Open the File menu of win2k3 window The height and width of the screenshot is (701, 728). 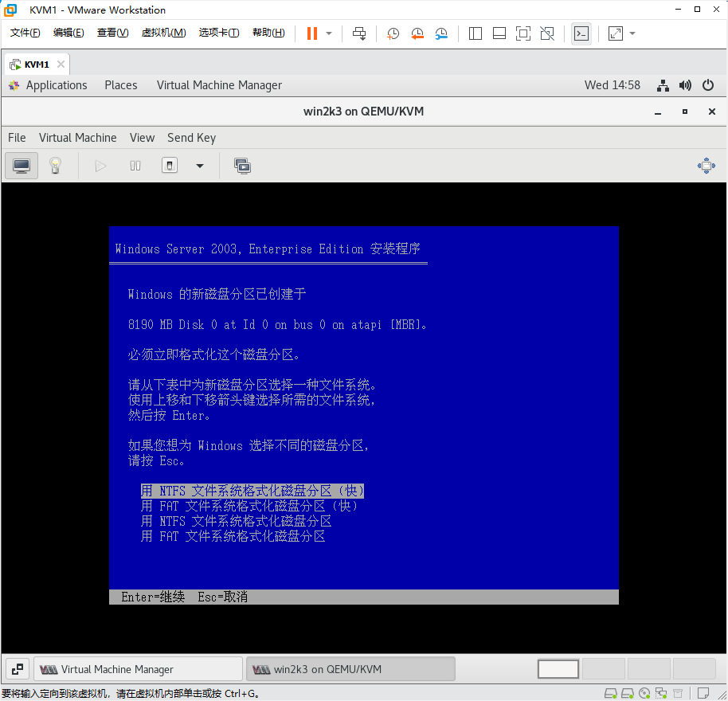coord(17,138)
